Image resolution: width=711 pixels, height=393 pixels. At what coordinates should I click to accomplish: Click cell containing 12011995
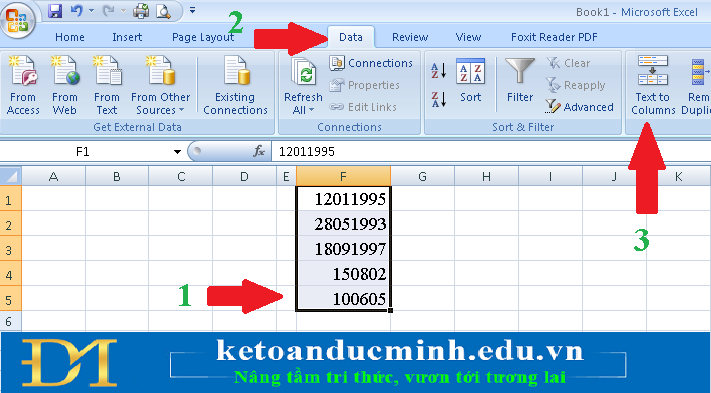point(343,199)
